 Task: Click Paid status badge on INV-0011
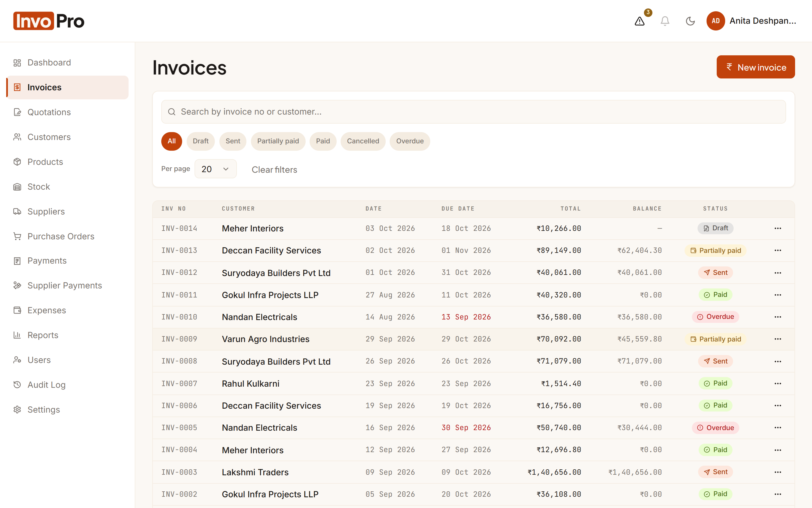pyautogui.click(x=715, y=295)
